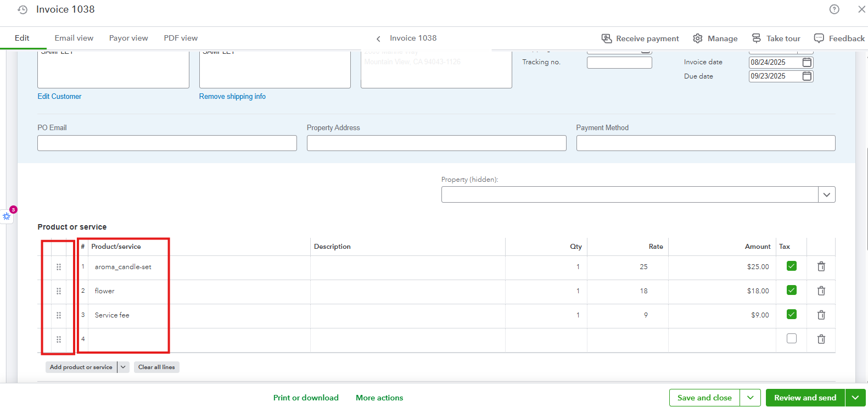This screenshot has width=868, height=407.
Task: Switch to the PDF view tab
Action: pos(181,38)
